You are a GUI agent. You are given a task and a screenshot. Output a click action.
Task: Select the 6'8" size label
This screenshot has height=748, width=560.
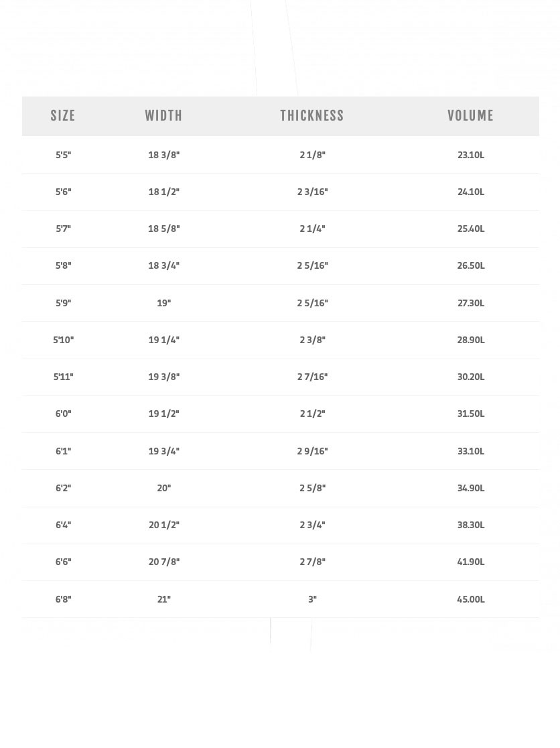(63, 599)
